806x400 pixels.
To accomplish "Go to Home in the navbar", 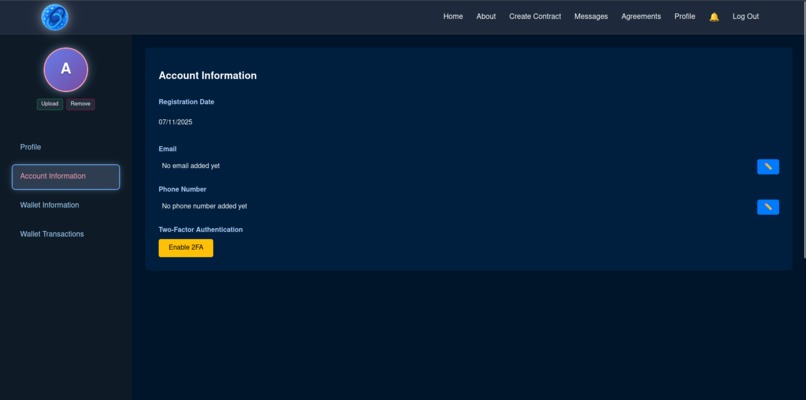I will pos(453,16).
